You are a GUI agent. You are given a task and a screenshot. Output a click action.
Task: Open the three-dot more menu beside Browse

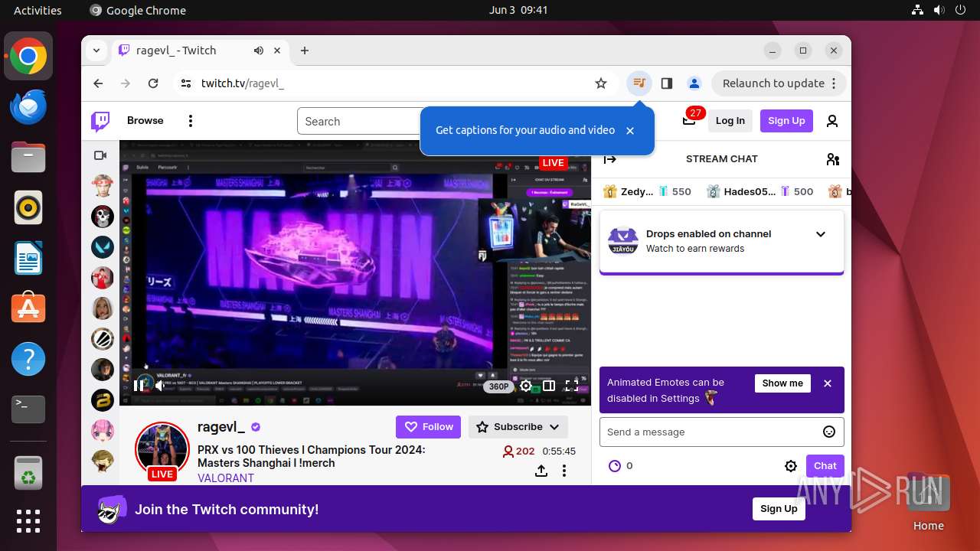(x=191, y=121)
